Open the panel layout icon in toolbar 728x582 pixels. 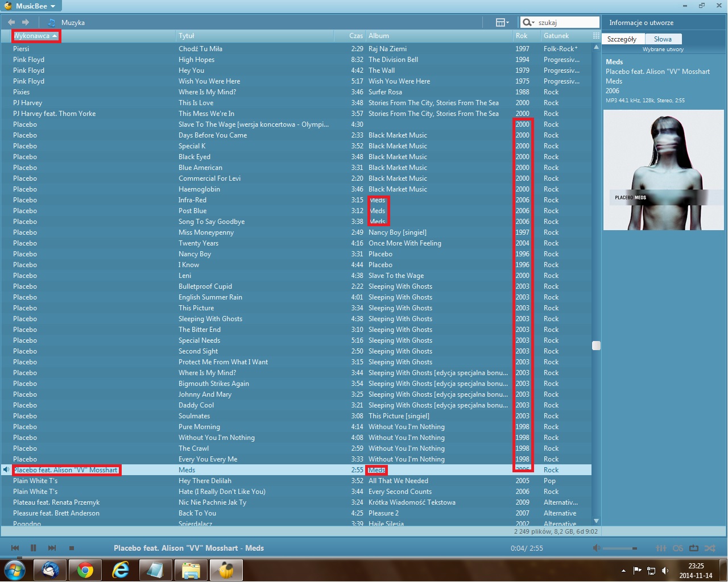502,22
